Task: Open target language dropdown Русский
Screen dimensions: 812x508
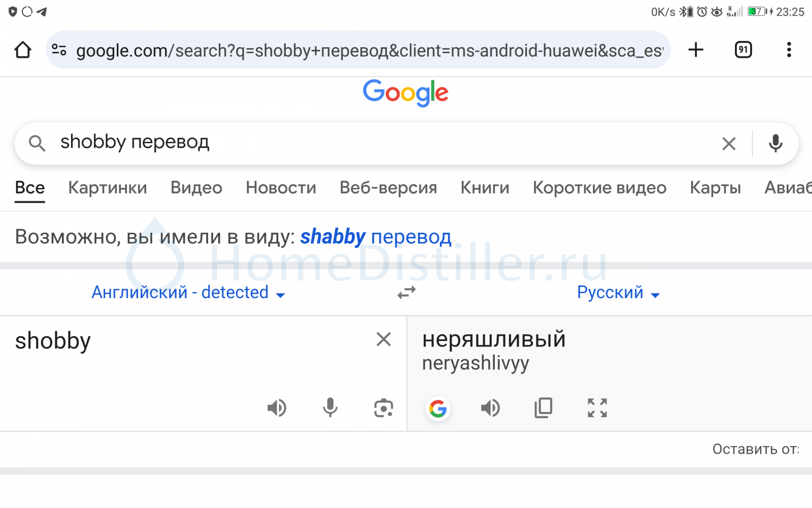Action: (618, 293)
